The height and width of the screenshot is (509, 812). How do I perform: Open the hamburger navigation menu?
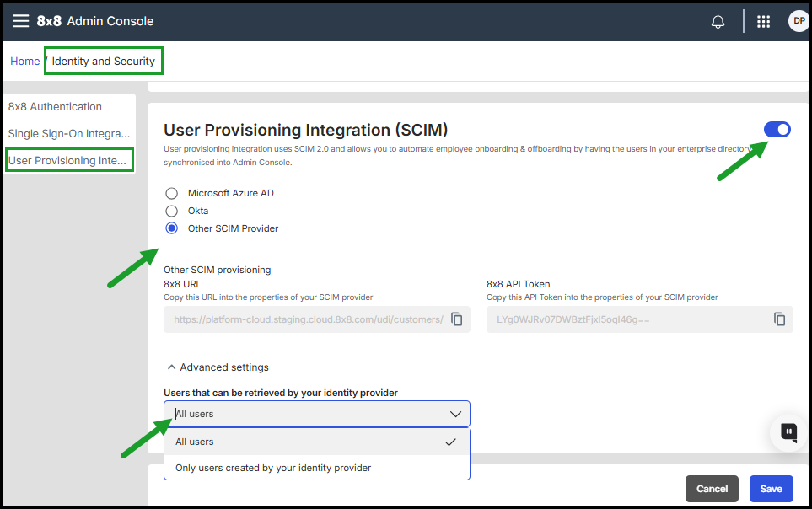pos(20,21)
